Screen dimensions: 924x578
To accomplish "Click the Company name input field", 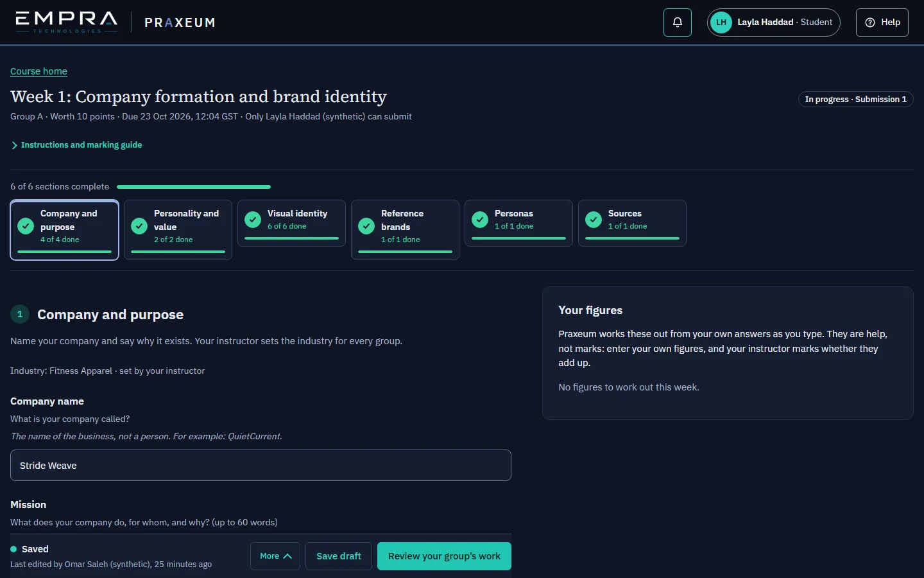I will pyautogui.click(x=261, y=466).
